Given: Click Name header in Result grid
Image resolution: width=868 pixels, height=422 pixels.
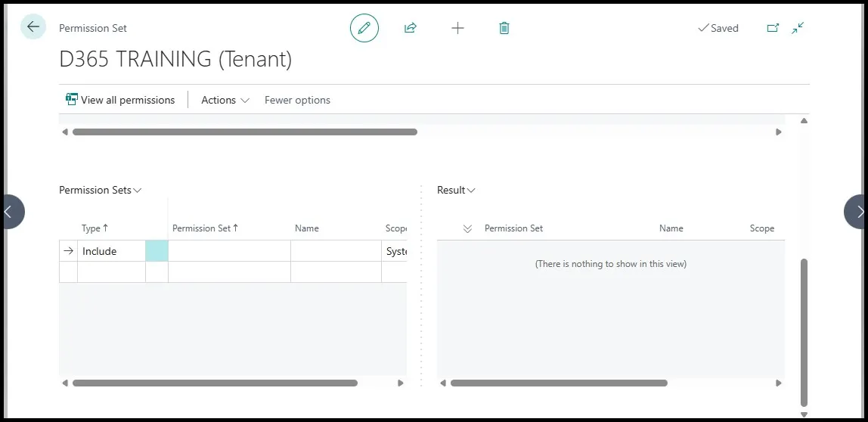Looking at the screenshot, I should pos(671,228).
